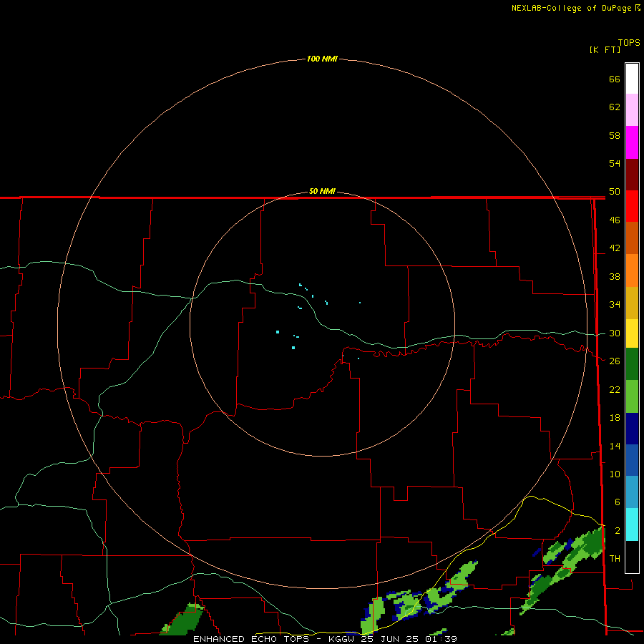The width and height of the screenshot is (644, 644).
Task: Select the yellow 30 kft legend swatch
Action: [632, 333]
